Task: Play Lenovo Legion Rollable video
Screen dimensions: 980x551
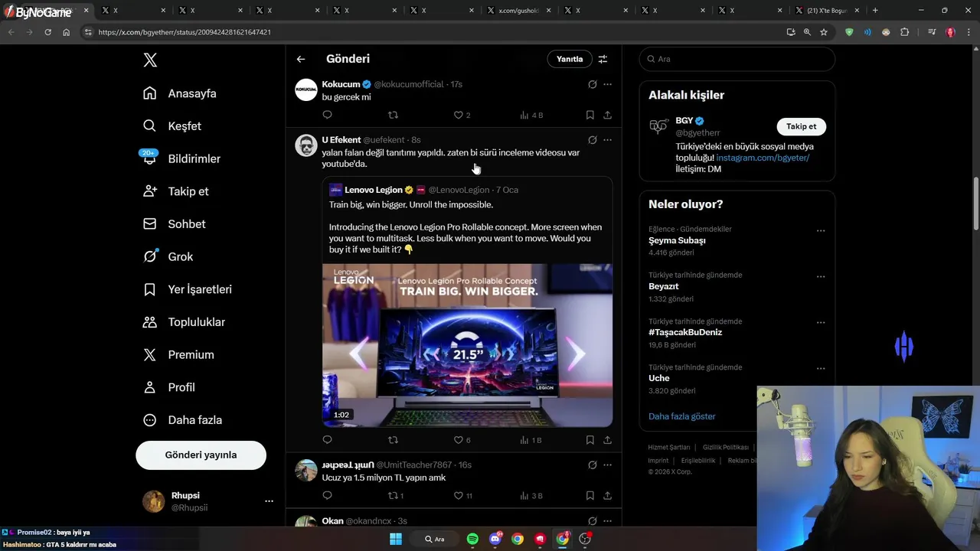Action: (x=467, y=345)
